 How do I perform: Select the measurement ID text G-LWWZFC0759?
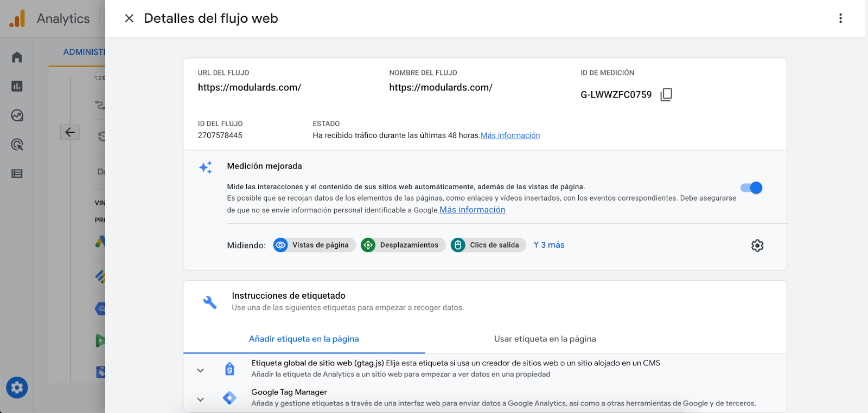[616, 95]
